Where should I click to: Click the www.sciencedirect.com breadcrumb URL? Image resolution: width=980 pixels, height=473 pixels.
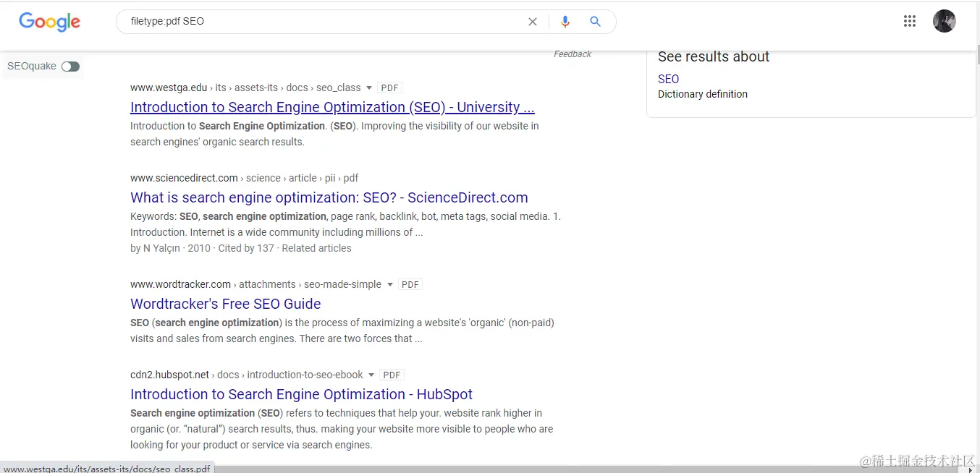click(x=184, y=178)
